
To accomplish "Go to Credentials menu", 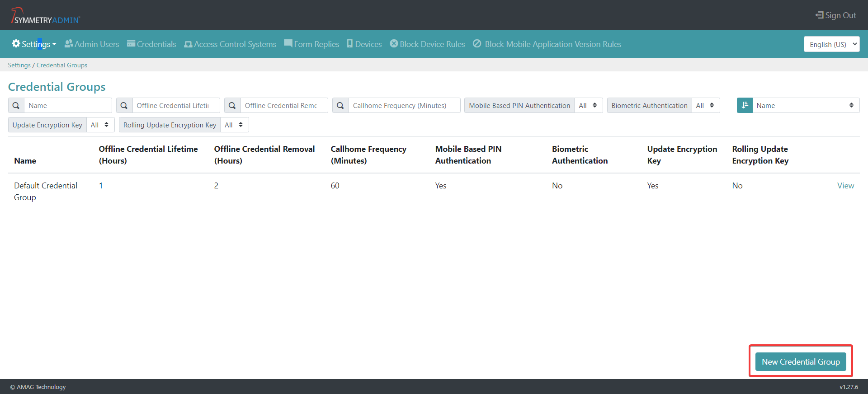I will [151, 44].
